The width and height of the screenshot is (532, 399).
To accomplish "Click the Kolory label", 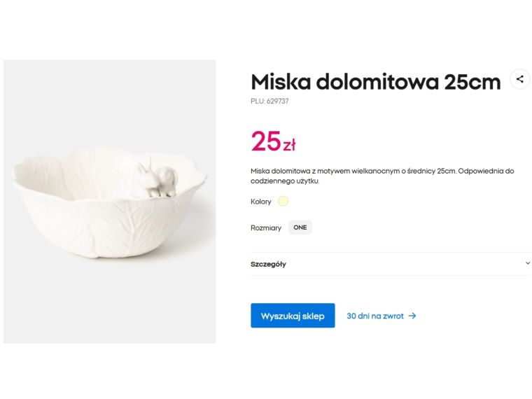I will pyautogui.click(x=261, y=202).
